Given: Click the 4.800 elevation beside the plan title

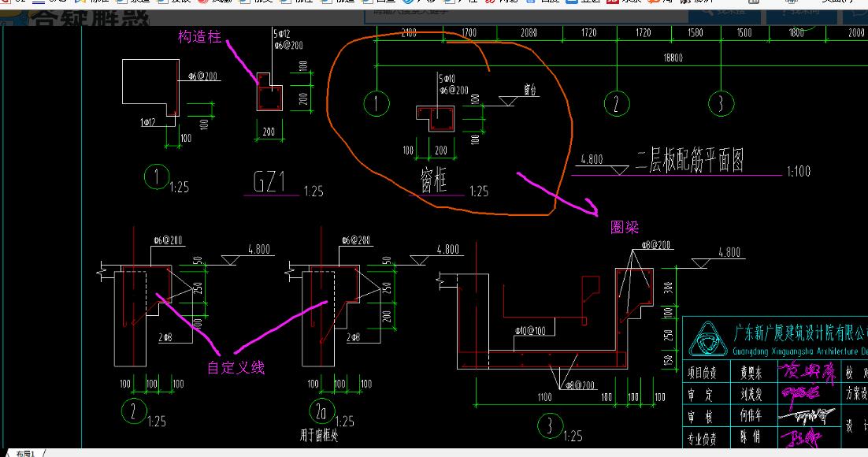Looking at the screenshot, I should point(592,159).
